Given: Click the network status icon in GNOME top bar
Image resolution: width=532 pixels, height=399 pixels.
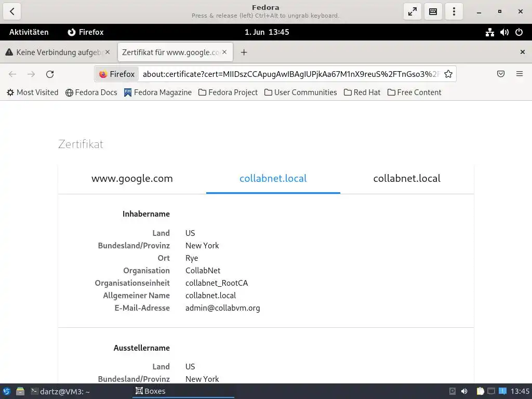Looking at the screenshot, I should [x=489, y=32].
